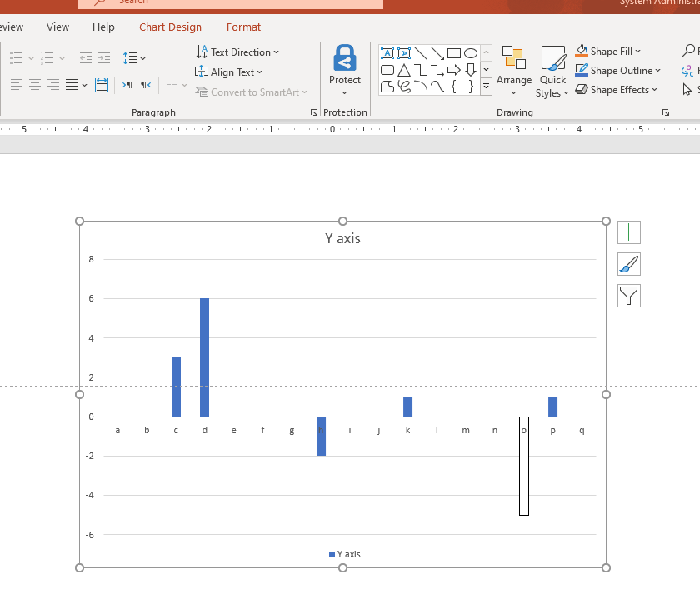Open the Shape Fill dropdown arrow
The width and height of the screenshot is (700, 594).
[637, 52]
